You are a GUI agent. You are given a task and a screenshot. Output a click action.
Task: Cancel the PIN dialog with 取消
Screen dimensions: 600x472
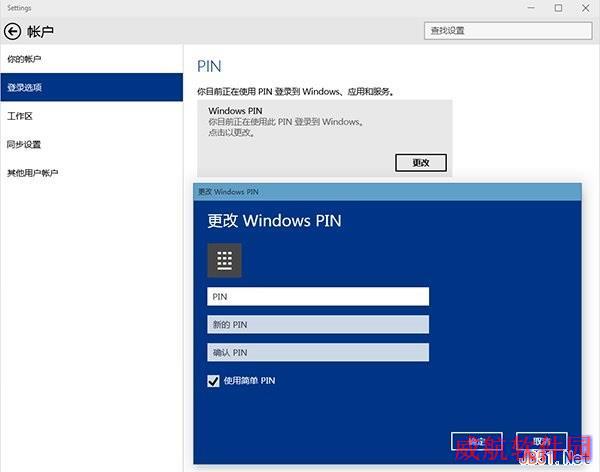click(x=541, y=442)
